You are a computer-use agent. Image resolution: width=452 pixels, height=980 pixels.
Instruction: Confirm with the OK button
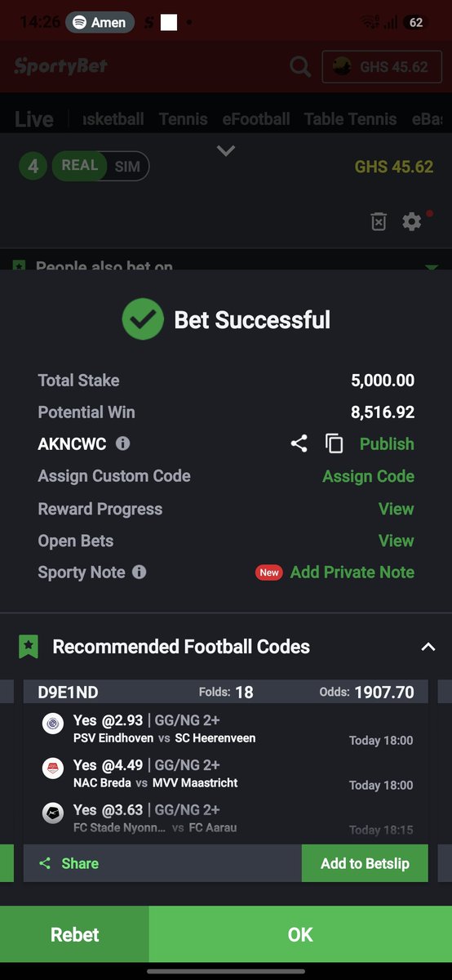[x=300, y=935]
